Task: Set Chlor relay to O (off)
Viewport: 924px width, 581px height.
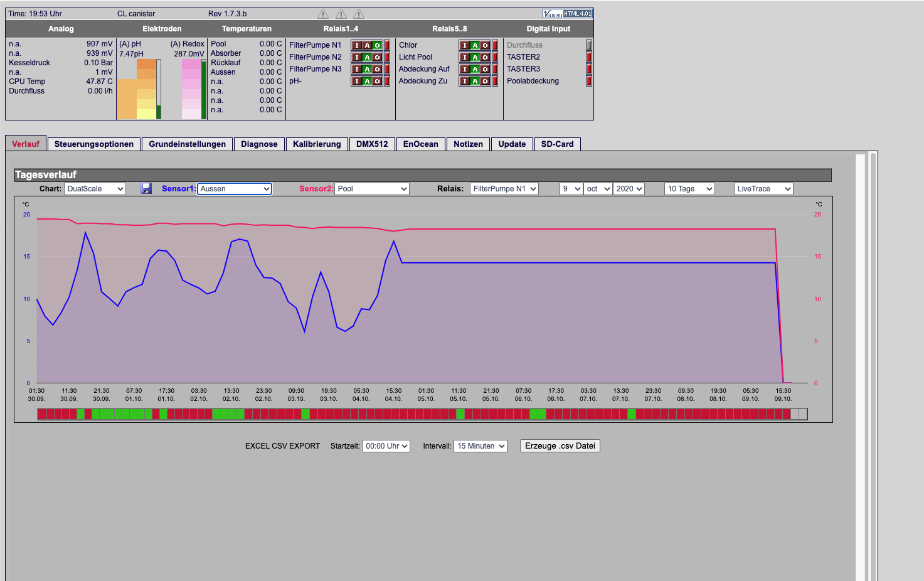Action: point(485,45)
